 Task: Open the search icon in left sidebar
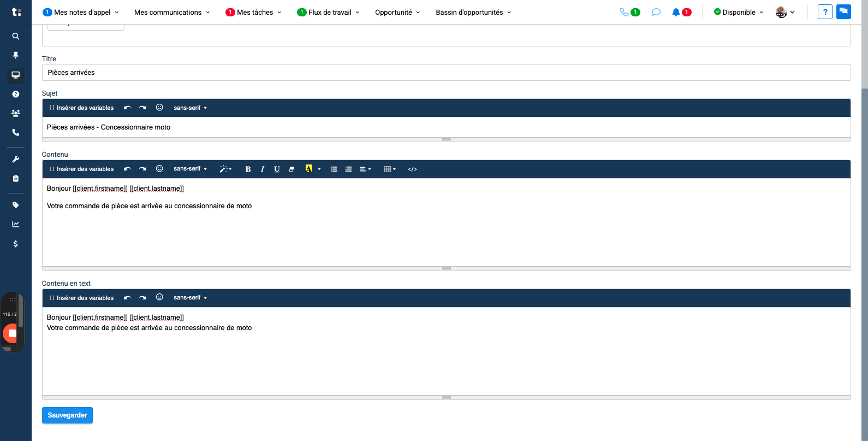(x=16, y=36)
